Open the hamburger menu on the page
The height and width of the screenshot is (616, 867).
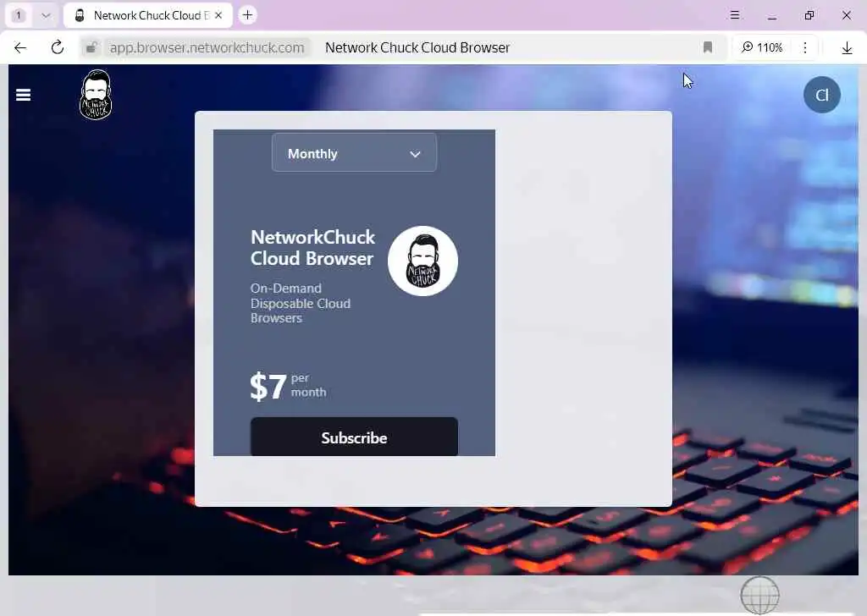coord(23,95)
